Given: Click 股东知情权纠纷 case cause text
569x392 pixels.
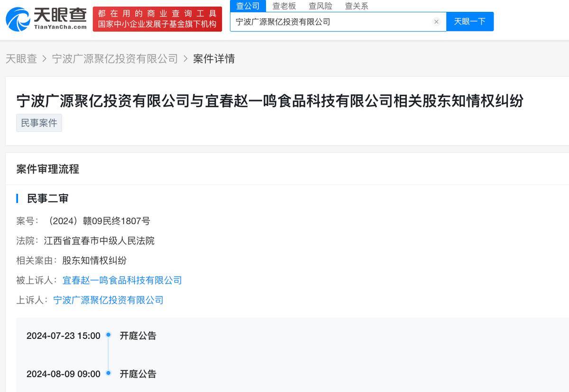Looking at the screenshot, I should [x=94, y=260].
